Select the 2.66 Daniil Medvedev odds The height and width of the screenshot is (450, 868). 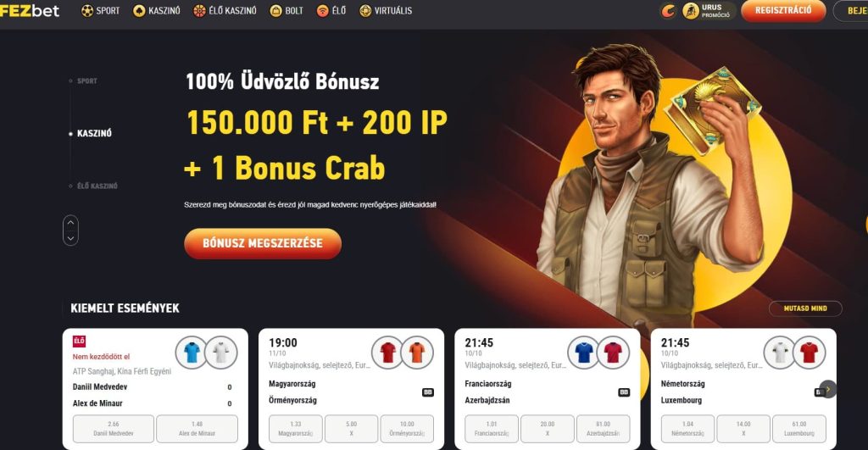tap(114, 429)
